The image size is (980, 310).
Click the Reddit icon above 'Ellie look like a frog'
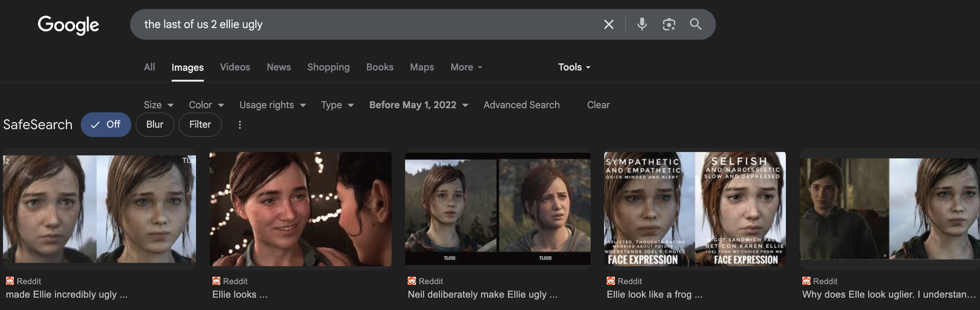coord(610,281)
